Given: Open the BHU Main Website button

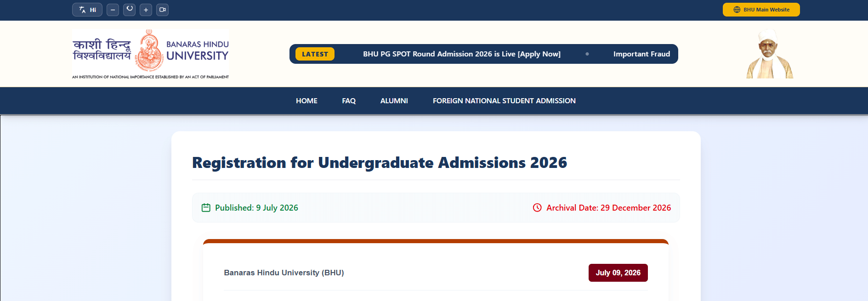Looking at the screenshot, I should pos(761,10).
